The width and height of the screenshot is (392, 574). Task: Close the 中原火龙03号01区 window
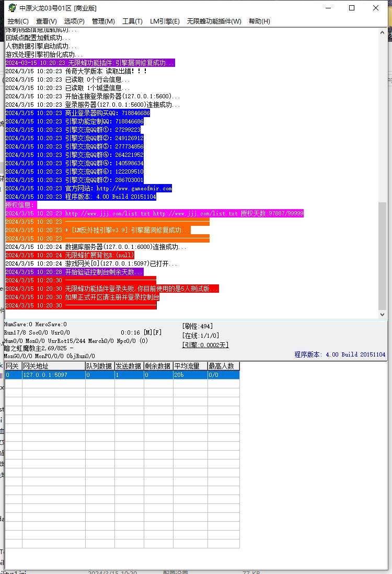coord(375,8)
